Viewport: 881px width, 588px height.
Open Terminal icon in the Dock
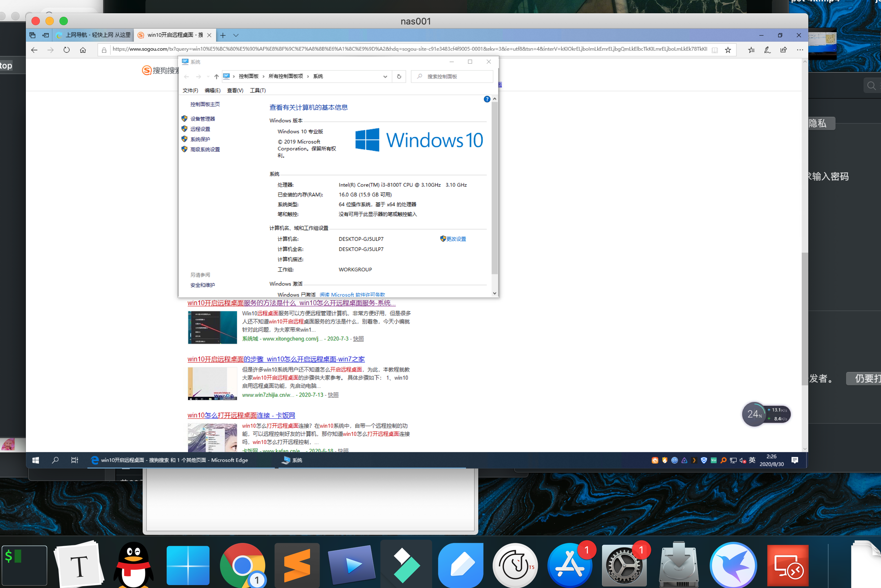click(24, 566)
